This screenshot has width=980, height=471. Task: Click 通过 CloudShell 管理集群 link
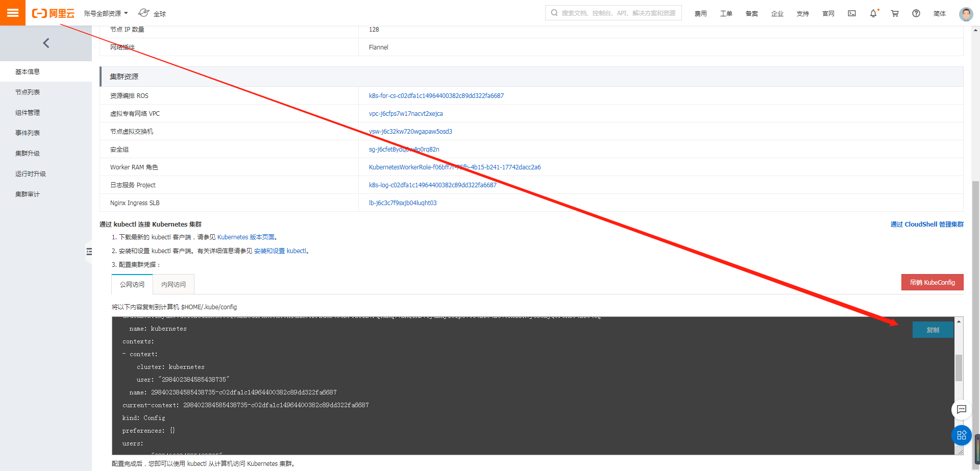[x=927, y=225]
